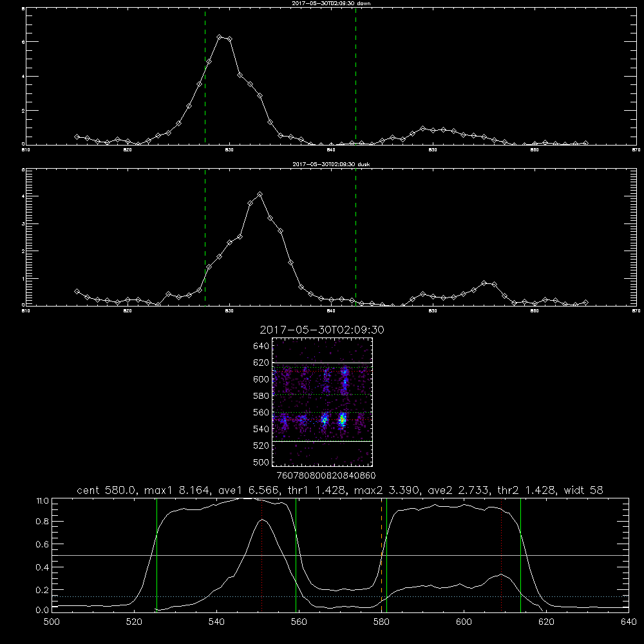Click orange dashed center line in bottom plot
The image size is (644, 644).
[381, 555]
